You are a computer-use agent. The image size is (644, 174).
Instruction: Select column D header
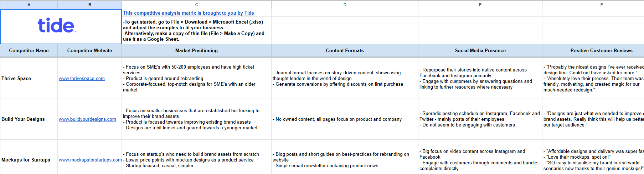(x=345, y=5)
